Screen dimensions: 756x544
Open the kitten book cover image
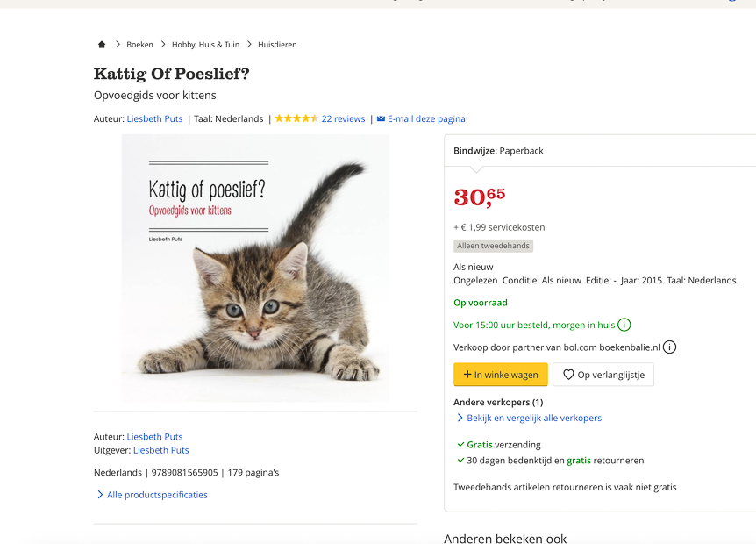255,268
